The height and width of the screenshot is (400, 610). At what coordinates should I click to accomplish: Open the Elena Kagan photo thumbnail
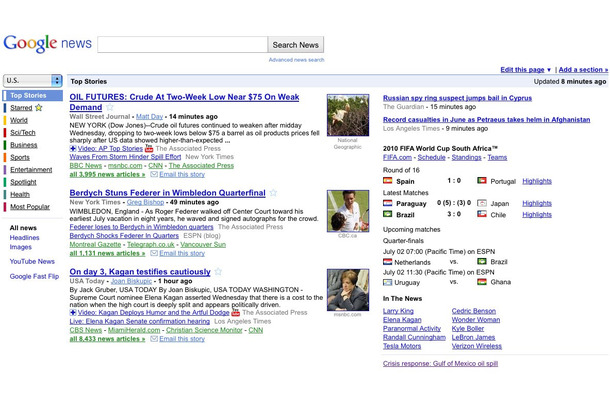(348, 290)
